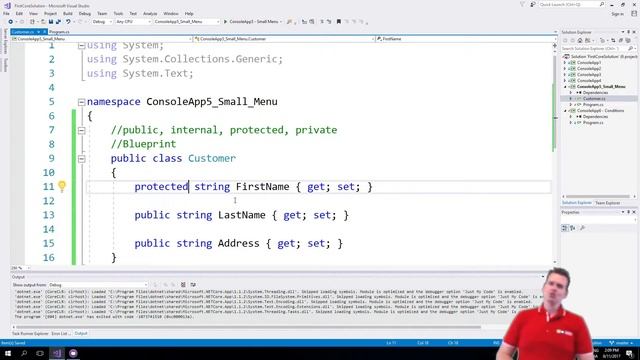This screenshot has width=640, height=360.
Task: Collapse the comment block at line 7
Action: 81,130
